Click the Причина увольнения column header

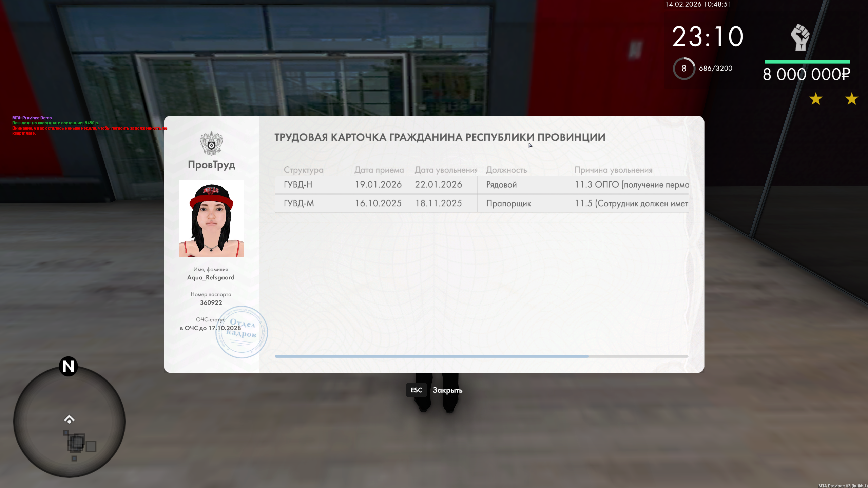click(x=613, y=170)
